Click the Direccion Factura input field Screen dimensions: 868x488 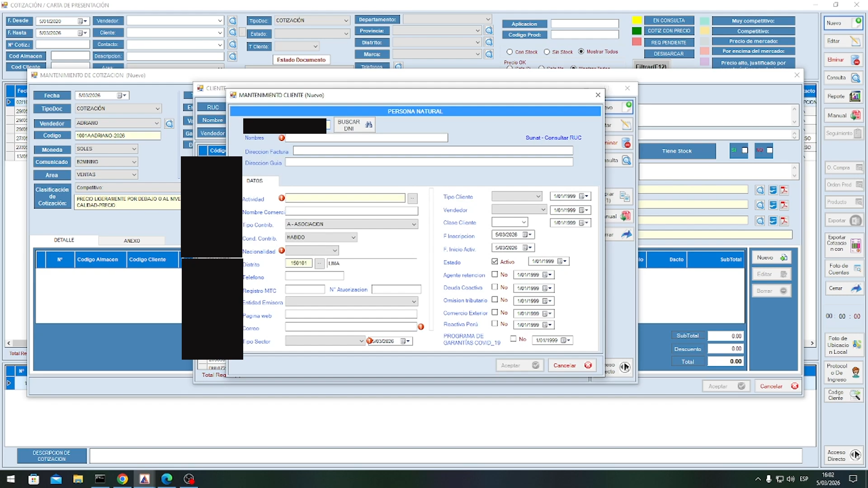pyautogui.click(x=433, y=151)
